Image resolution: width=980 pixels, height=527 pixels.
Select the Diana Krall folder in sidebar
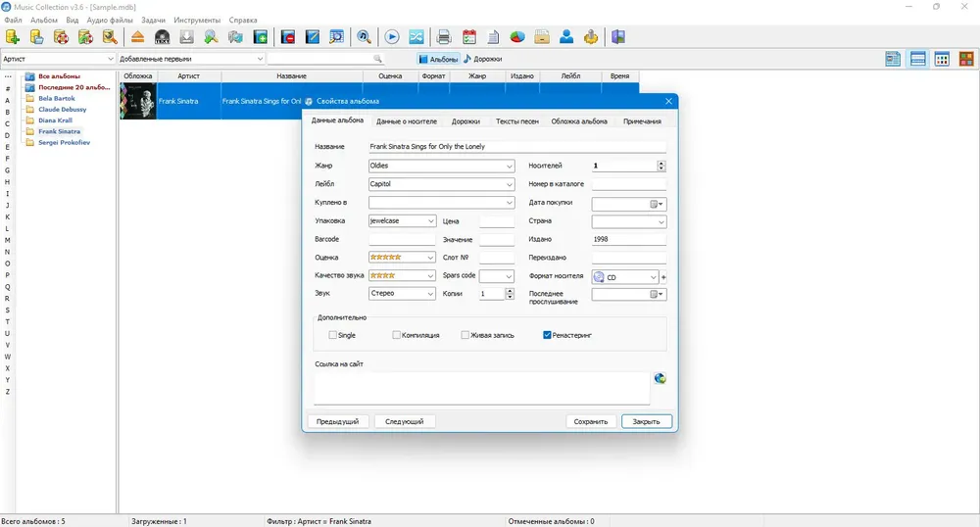click(x=55, y=120)
